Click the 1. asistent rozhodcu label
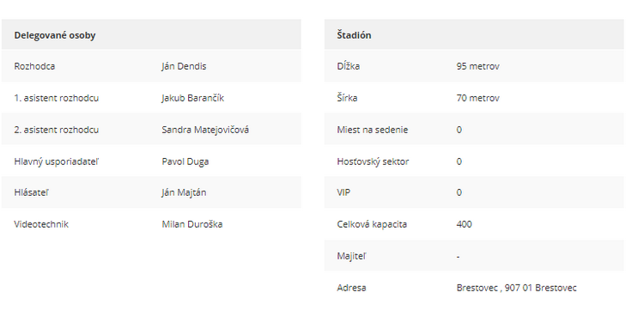644x311 pixels. pyautogui.click(x=57, y=98)
